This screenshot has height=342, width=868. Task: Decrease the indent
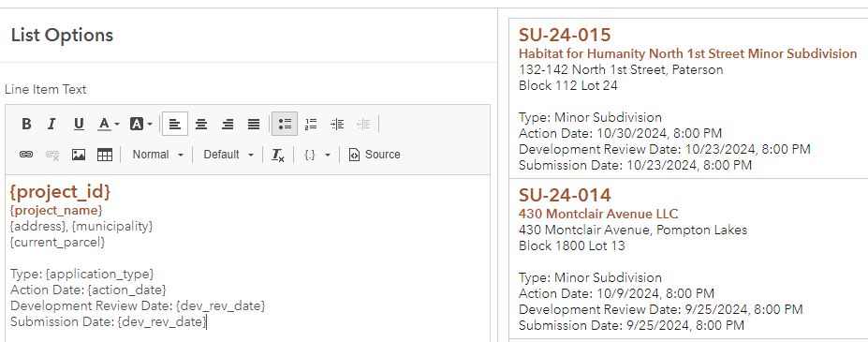tap(363, 124)
